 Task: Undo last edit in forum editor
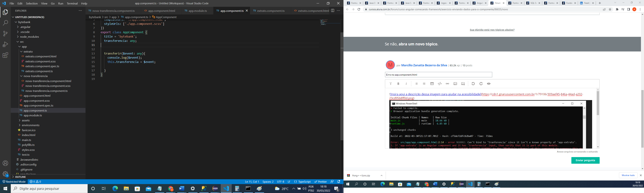point(473,84)
